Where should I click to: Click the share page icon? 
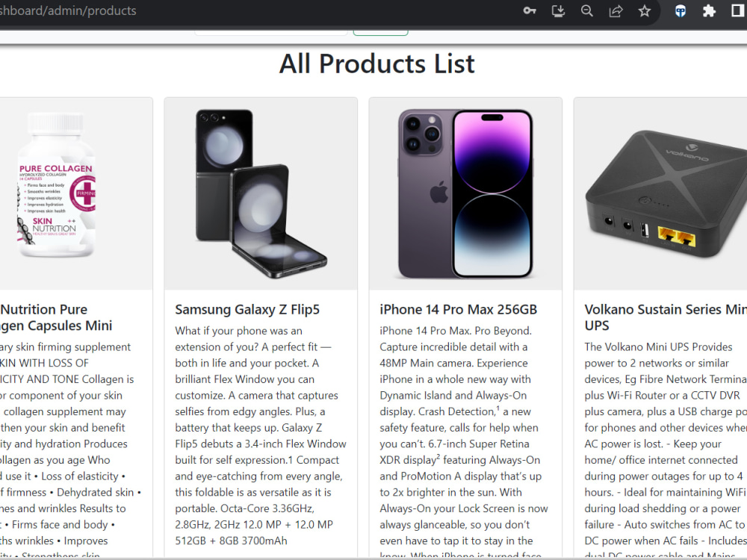[616, 10]
